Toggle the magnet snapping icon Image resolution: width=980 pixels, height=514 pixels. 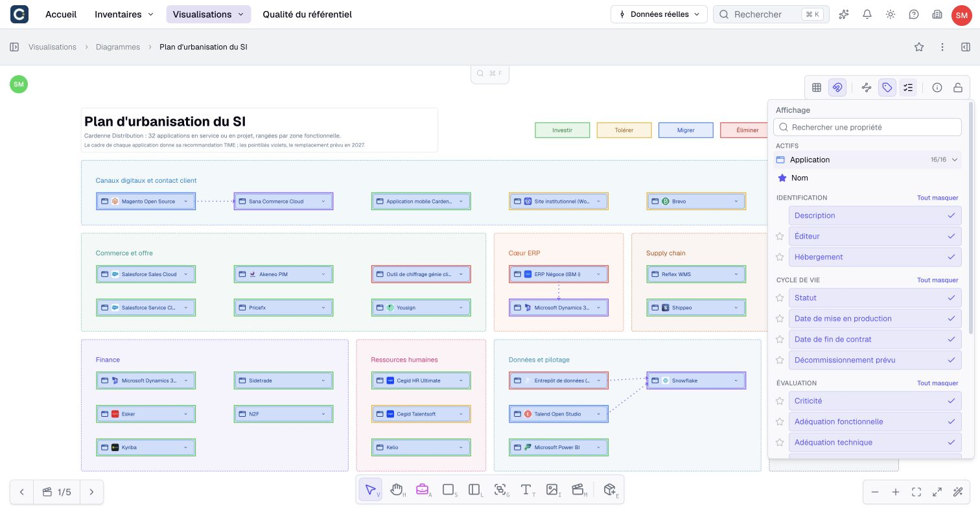[x=837, y=88]
